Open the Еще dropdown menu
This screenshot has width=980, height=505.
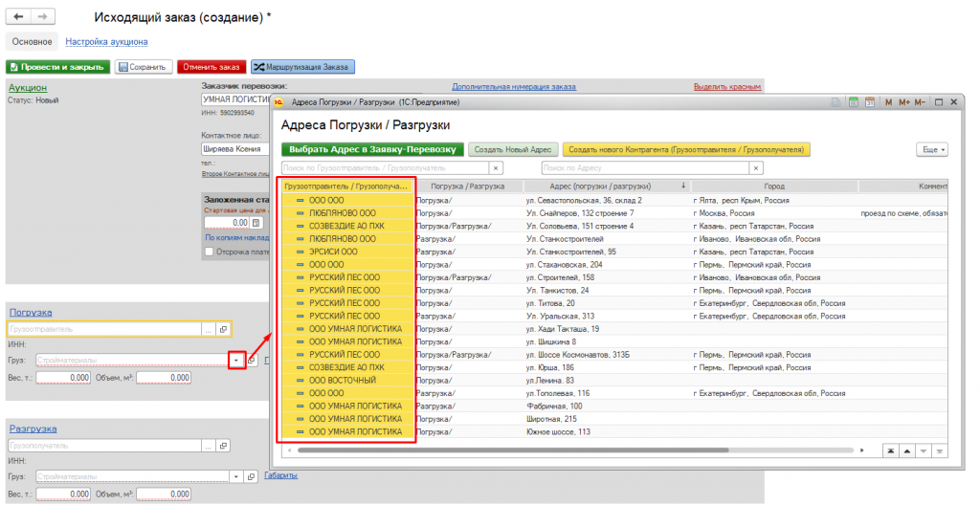932,150
